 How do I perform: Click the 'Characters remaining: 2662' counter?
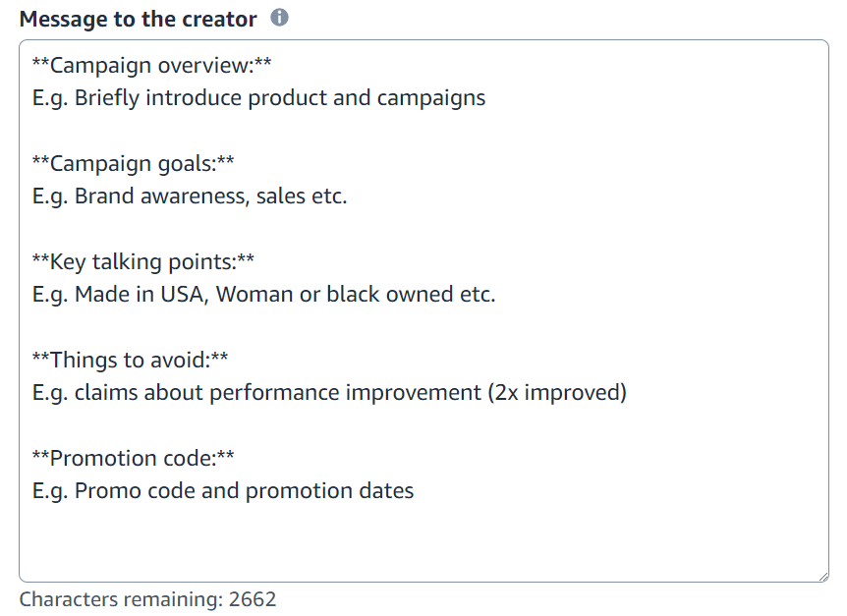point(147,599)
